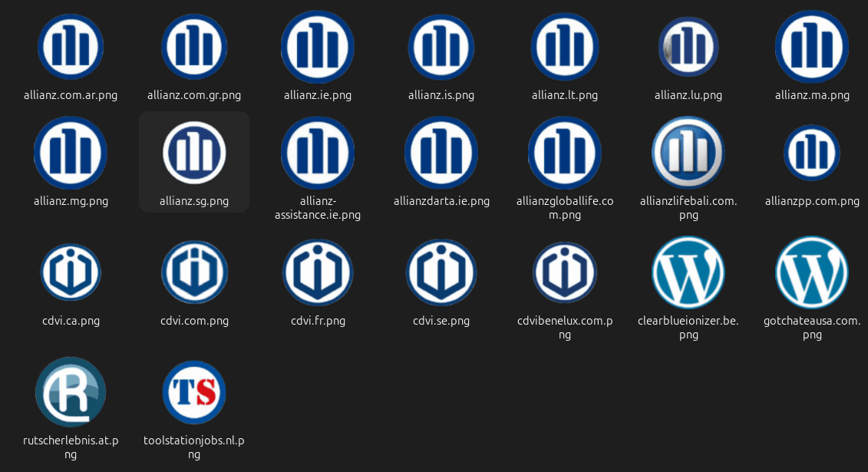Click toolstationjobs.nl.png filename label
868x472 pixels.
tap(194, 447)
